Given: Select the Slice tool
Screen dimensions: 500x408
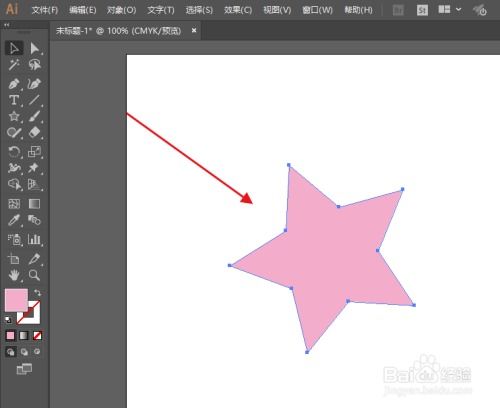Looking at the screenshot, I should coord(35,259).
